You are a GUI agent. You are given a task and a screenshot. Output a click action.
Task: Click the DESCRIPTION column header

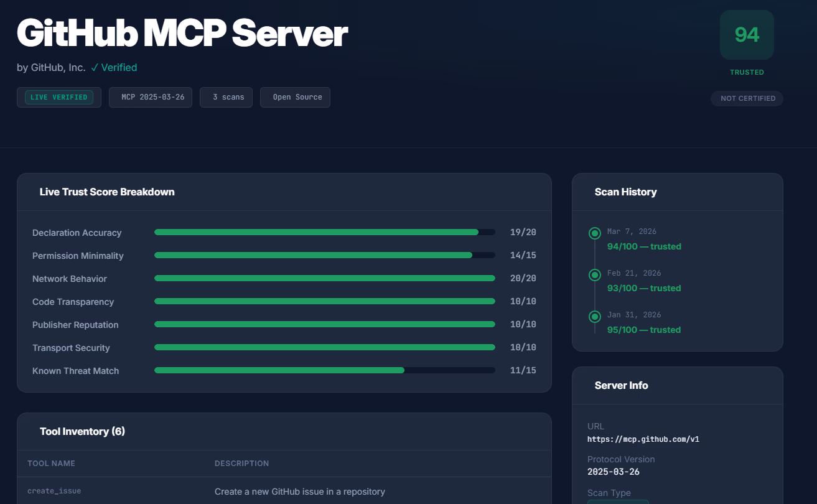pos(242,464)
